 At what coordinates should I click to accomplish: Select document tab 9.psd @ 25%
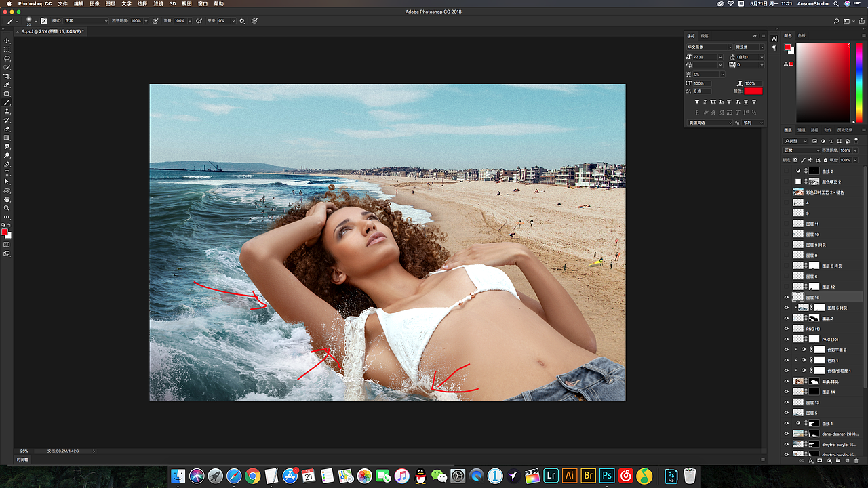coord(53,31)
